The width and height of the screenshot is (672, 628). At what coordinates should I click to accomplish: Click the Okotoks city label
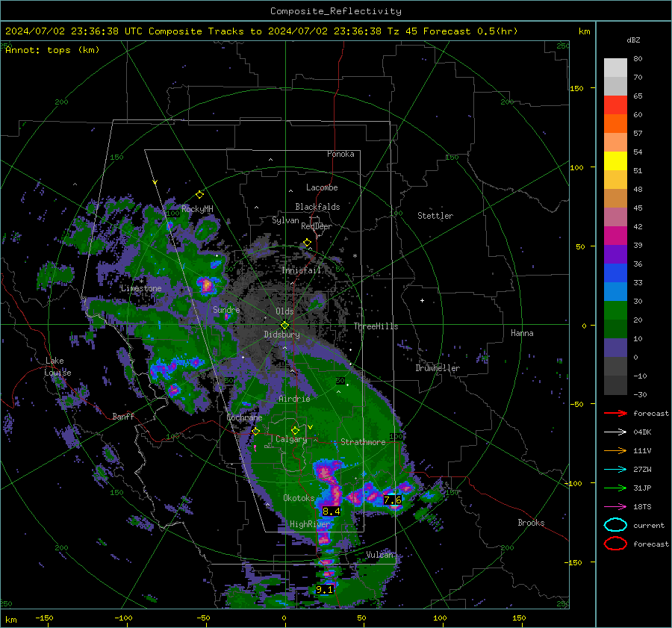(299, 498)
